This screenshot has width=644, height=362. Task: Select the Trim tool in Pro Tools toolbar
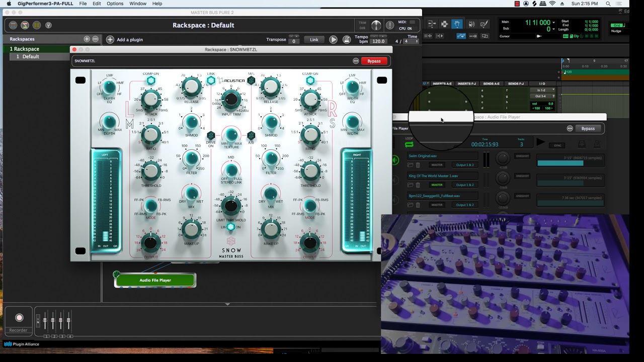pyautogui.click(x=432, y=24)
